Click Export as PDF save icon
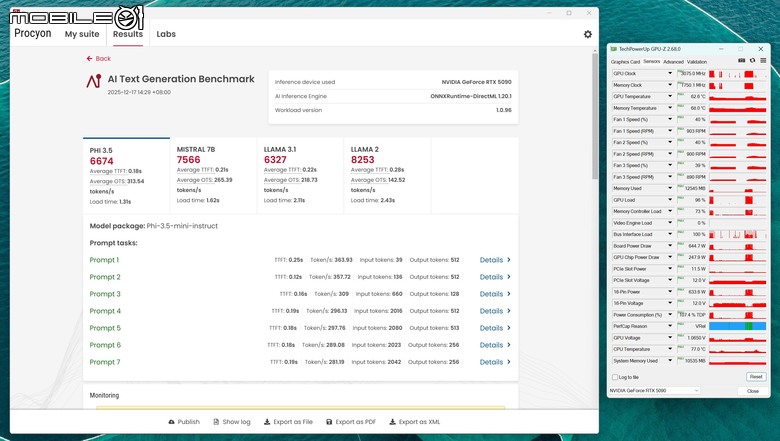Screen dimensions: 780x441 click(x=329, y=422)
